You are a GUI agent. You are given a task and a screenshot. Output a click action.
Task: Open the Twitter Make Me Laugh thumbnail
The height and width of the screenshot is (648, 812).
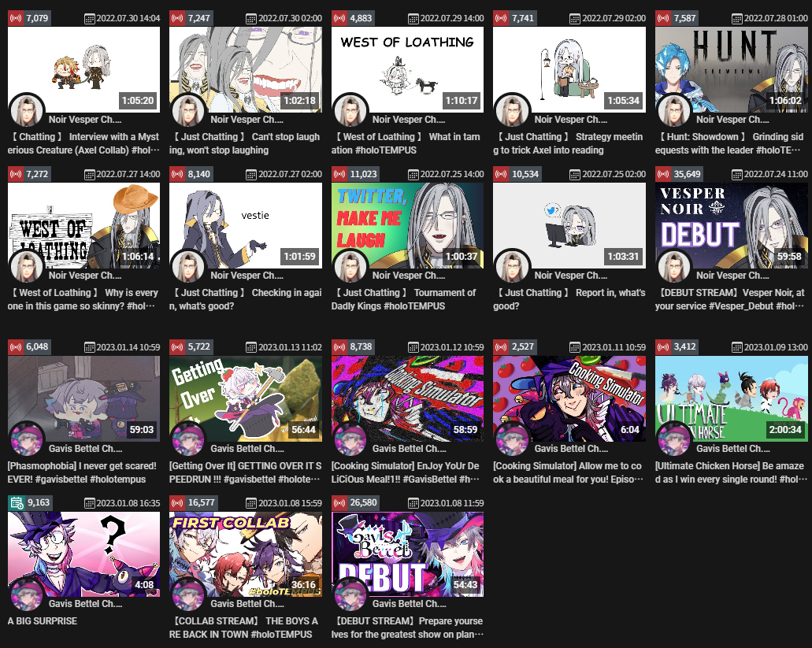click(407, 225)
